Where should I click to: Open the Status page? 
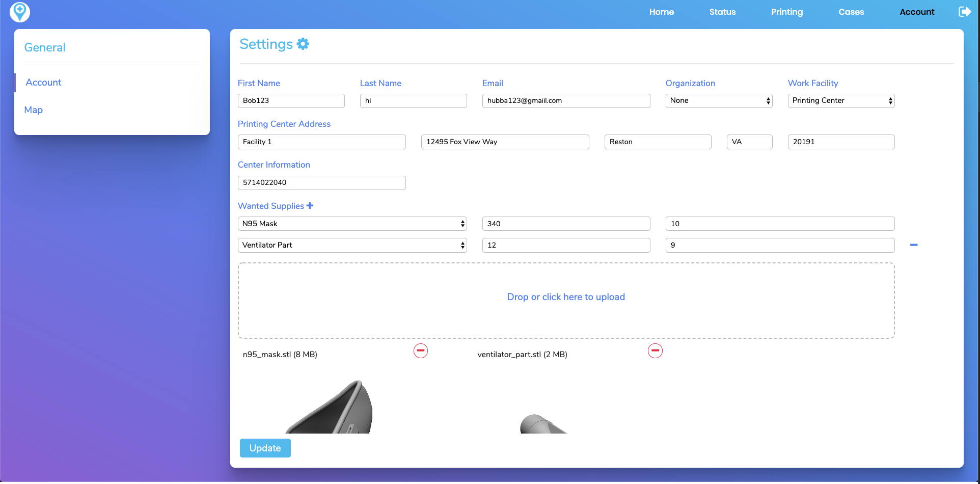coord(722,12)
